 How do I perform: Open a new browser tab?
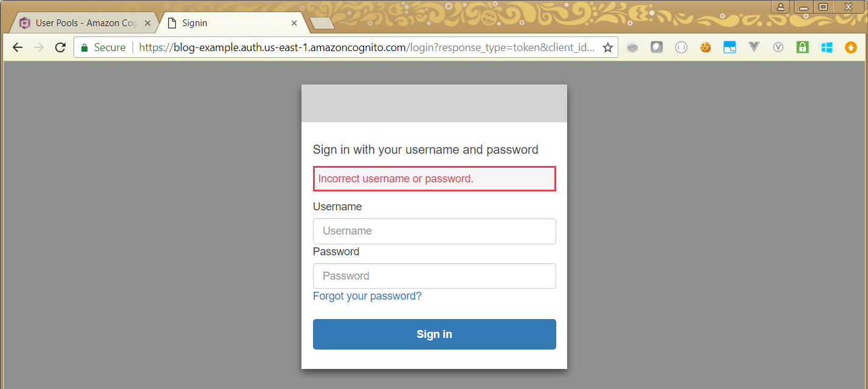pos(322,23)
